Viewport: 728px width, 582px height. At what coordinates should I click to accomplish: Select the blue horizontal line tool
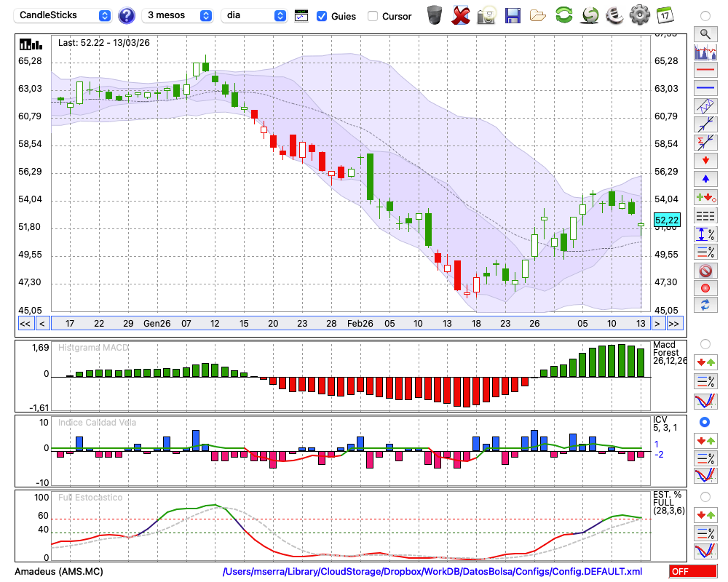(705, 88)
